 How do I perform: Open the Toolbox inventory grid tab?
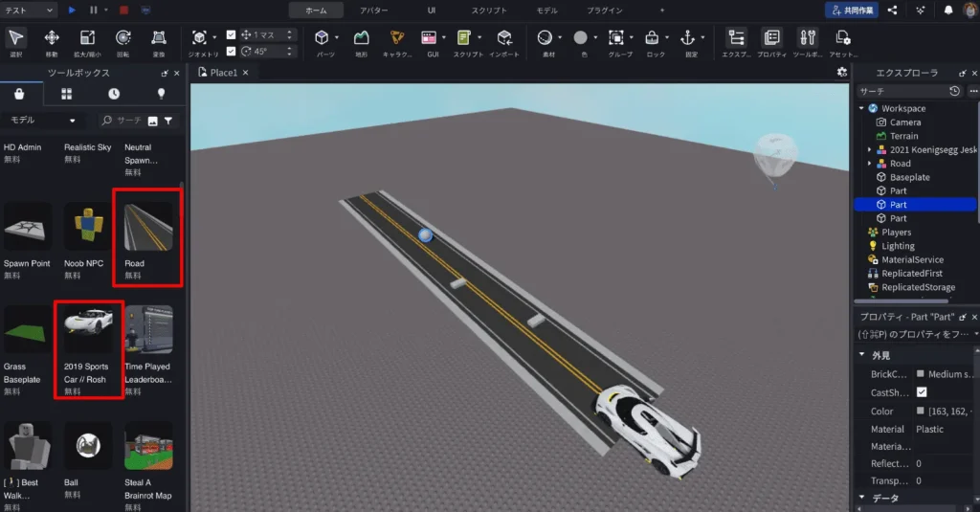tap(67, 94)
